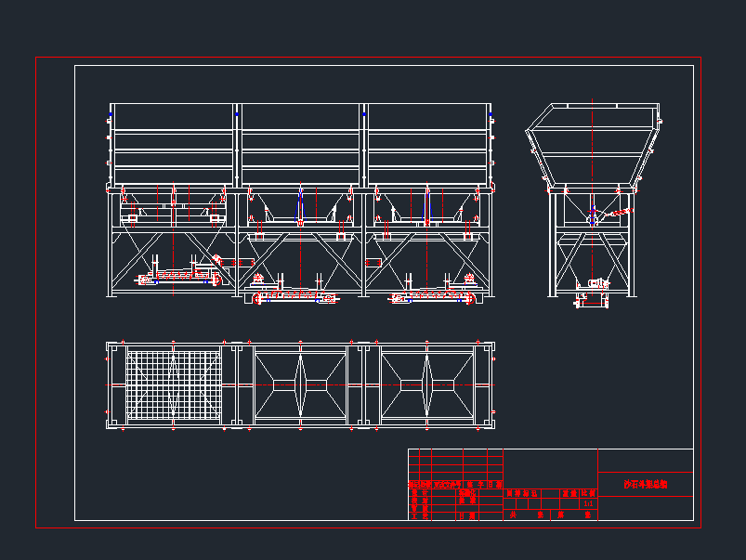Image resolution: width=746 pixels, height=560 pixels.
Task: Click the weight column header in title block
Action: point(569,494)
